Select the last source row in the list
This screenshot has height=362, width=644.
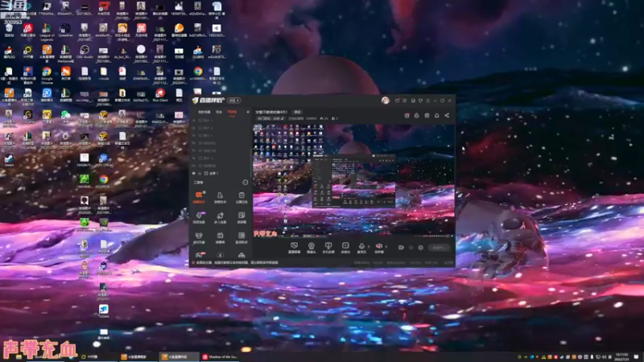(221, 173)
